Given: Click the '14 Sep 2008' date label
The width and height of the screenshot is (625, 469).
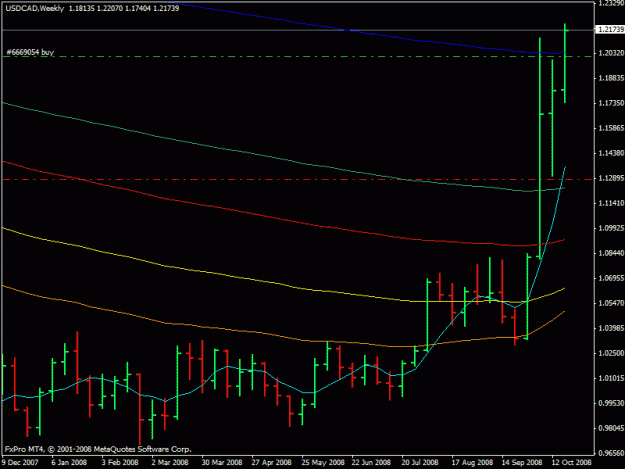Looking at the screenshot, I should pyautogui.click(x=522, y=463).
